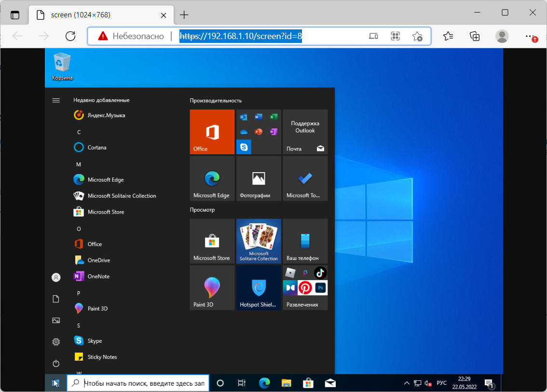Image resolution: width=547 pixels, height=392 pixels.
Task: Open Pictures icon in Start sidebar
Action: point(56,321)
